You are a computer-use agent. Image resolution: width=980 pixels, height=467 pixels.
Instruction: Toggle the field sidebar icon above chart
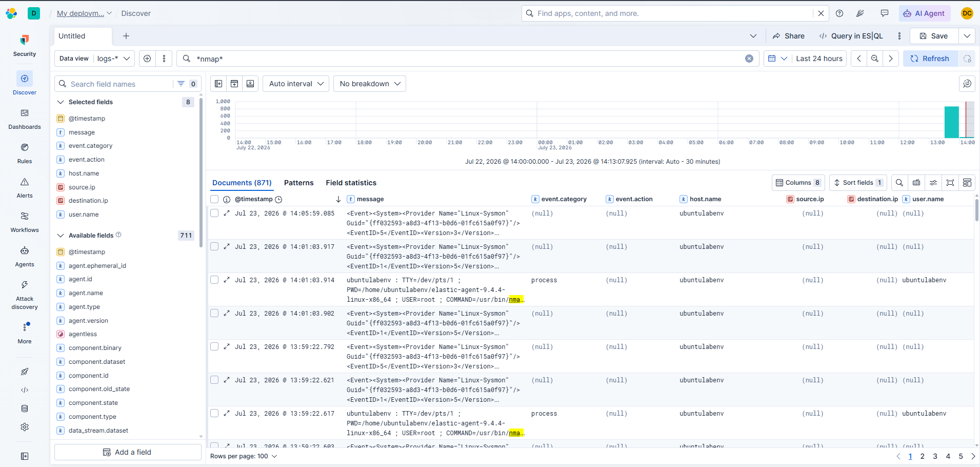pos(218,84)
